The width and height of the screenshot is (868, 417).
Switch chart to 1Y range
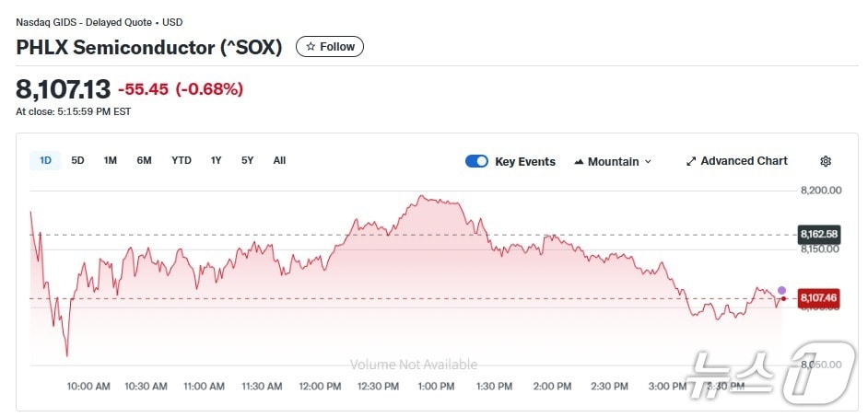pos(217,160)
